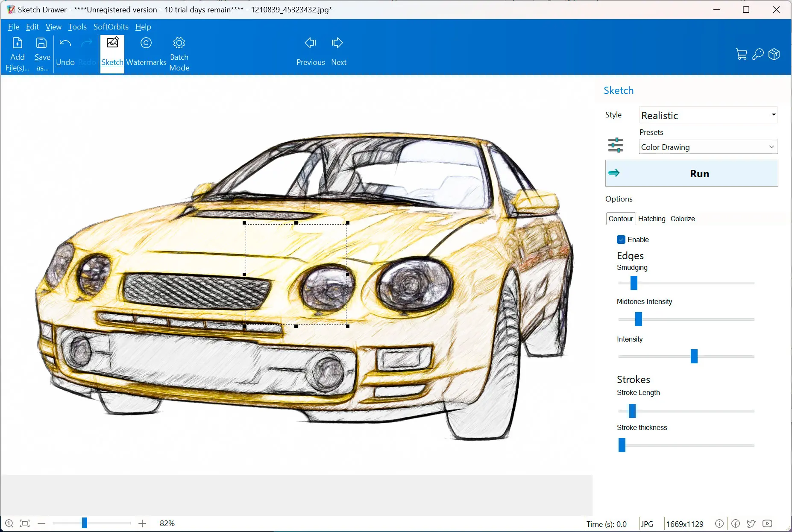Screen dimensions: 792x532
Task: Click Next to show the next image
Action: click(x=338, y=51)
